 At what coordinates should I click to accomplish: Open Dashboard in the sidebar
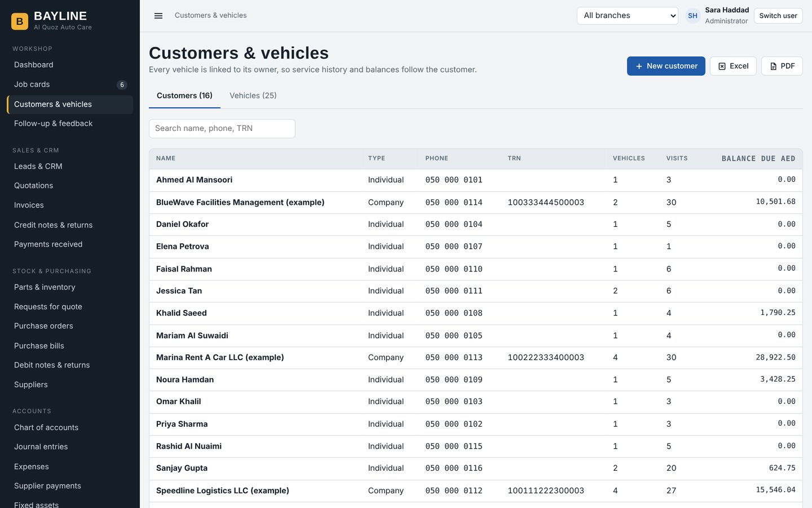click(x=70, y=65)
